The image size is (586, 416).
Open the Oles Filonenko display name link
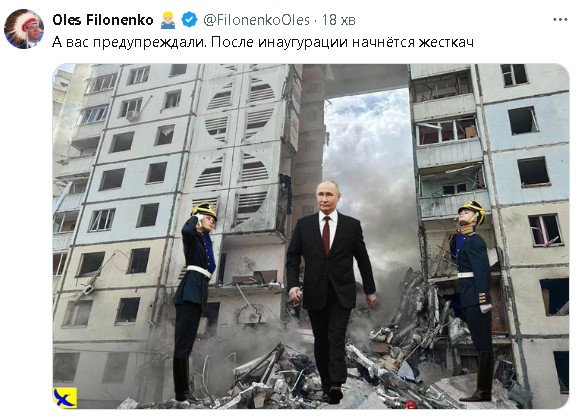(x=103, y=20)
